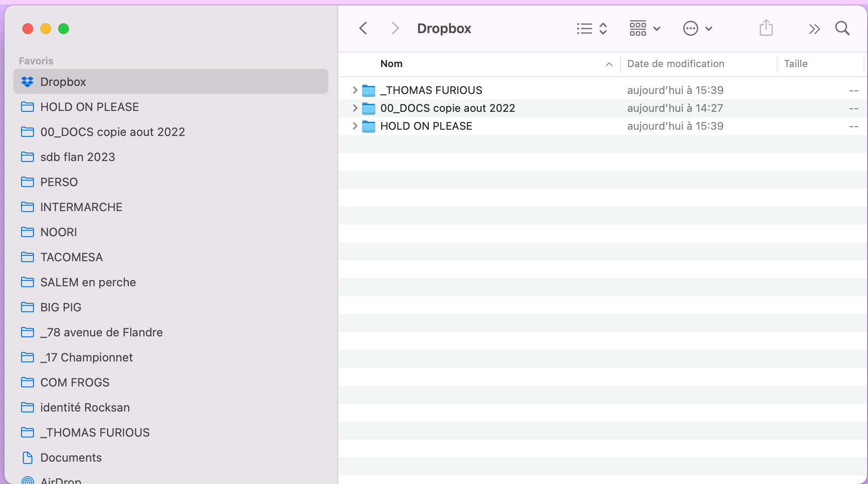
Task: Show more toolbar items via double chevron
Action: pyautogui.click(x=814, y=29)
